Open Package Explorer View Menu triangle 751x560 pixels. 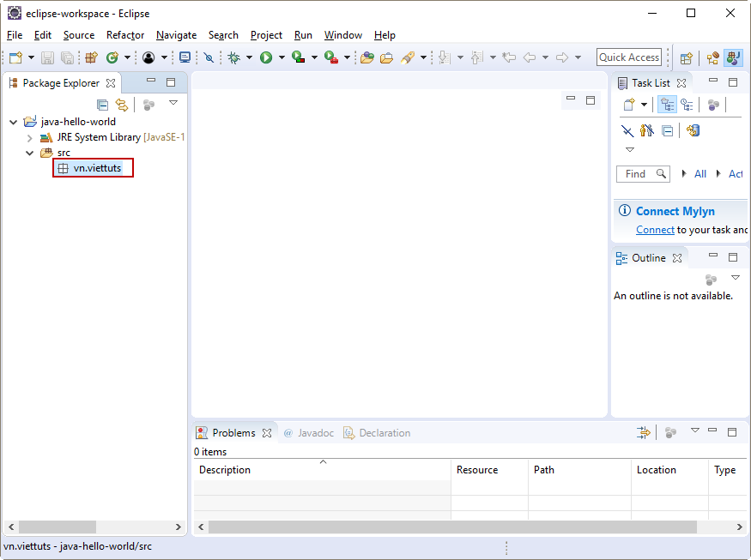[x=173, y=103]
